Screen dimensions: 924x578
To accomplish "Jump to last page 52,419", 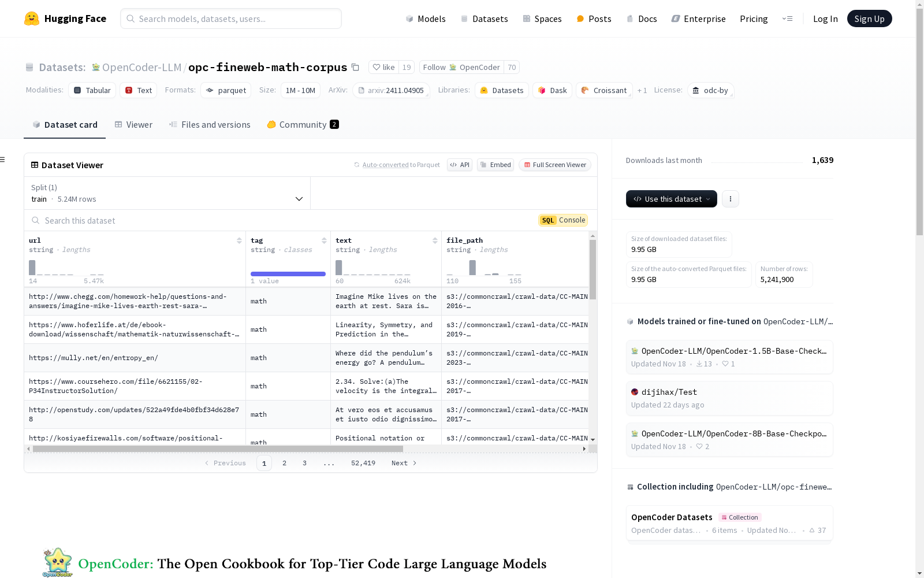I will [363, 463].
